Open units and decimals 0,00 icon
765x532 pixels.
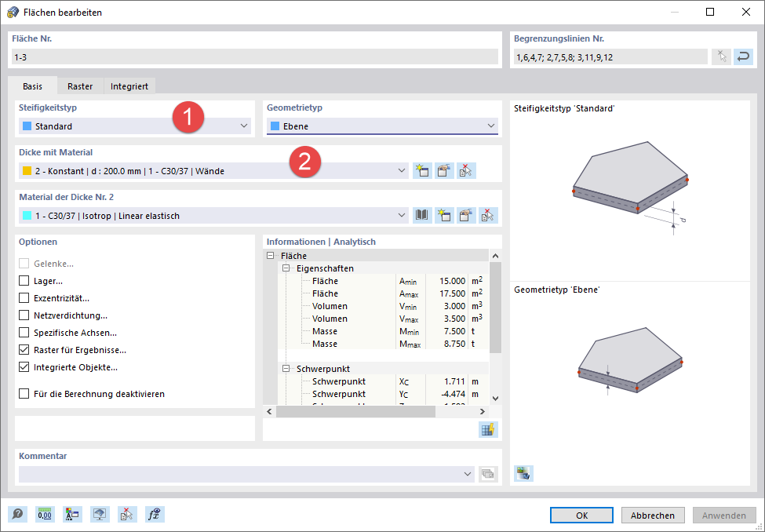45,515
